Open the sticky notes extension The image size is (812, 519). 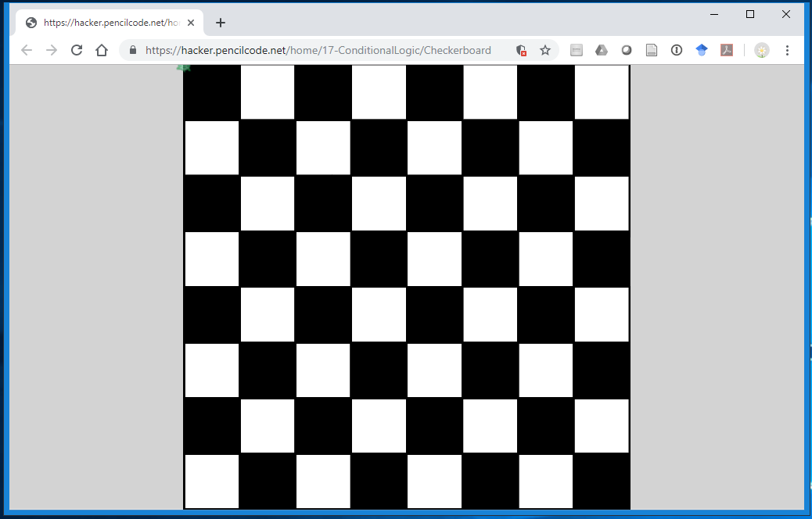click(577, 50)
